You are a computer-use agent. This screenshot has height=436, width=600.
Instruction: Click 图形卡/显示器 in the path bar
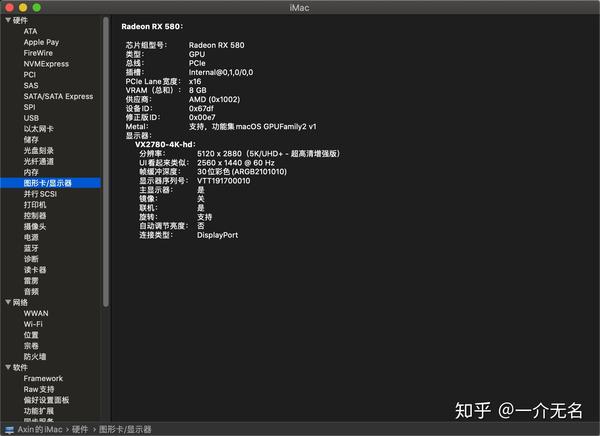(125, 429)
